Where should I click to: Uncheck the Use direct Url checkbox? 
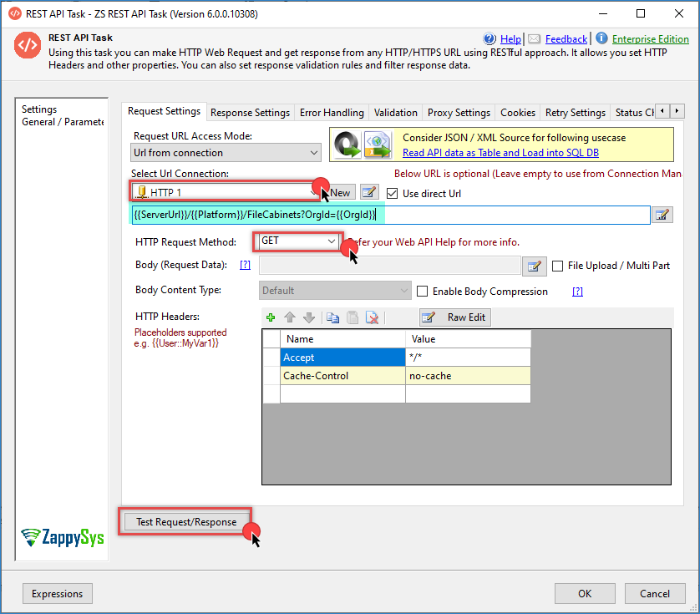(393, 193)
